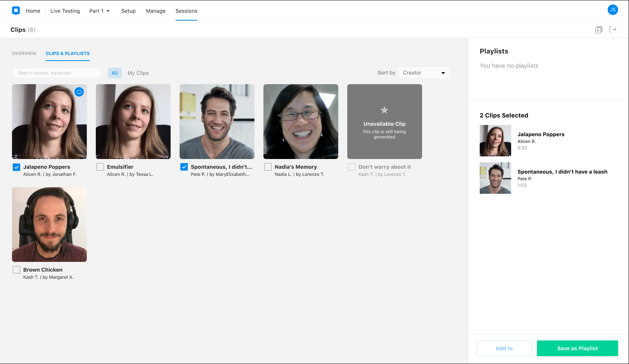Click the '2 Clips Selected' heading
629x364 pixels.
[504, 115]
